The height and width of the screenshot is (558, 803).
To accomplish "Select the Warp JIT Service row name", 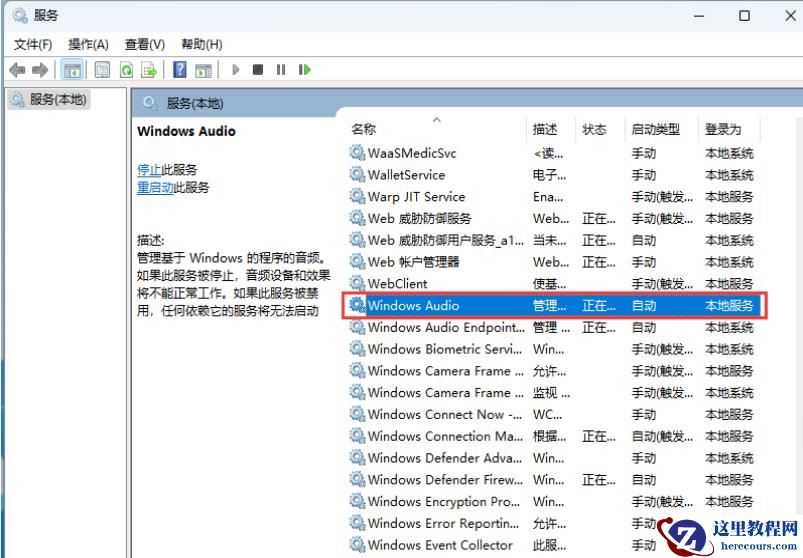I will tap(416, 197).
